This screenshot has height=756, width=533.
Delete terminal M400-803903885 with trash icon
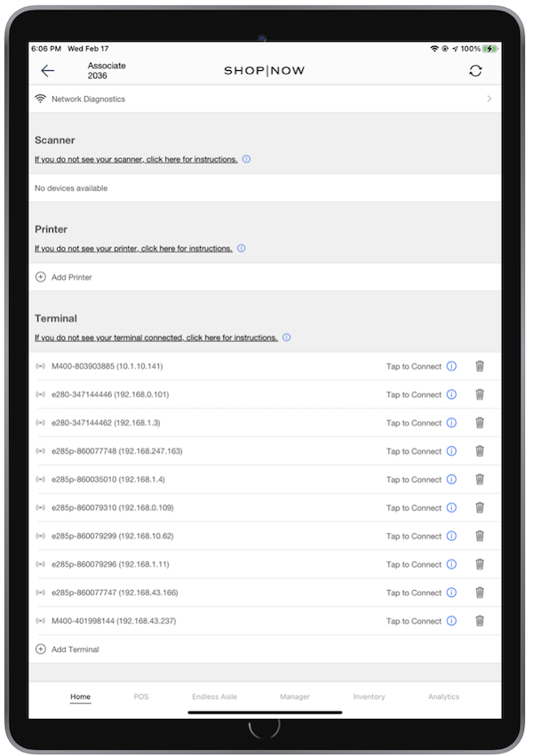point(480,366)
